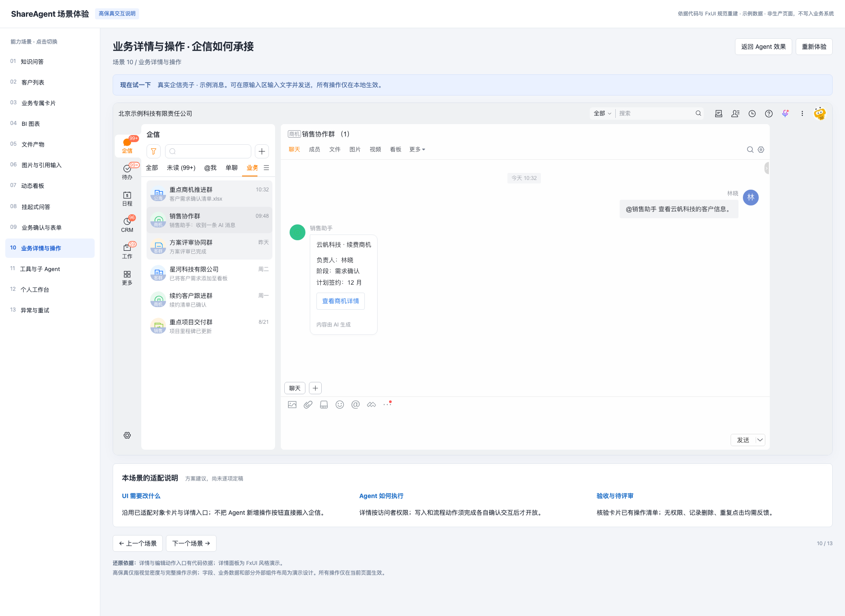The width and height of the screenshot is (845, 616).
Task: Open the 待办 sidebar icon
Action: (x=127, y=172)
